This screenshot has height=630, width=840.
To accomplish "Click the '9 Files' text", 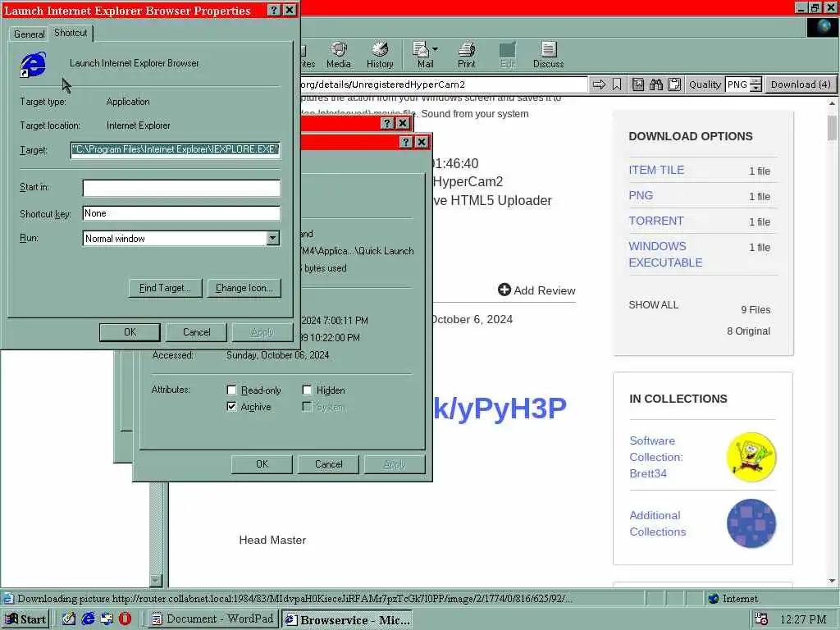I will [x=756, y=309].
